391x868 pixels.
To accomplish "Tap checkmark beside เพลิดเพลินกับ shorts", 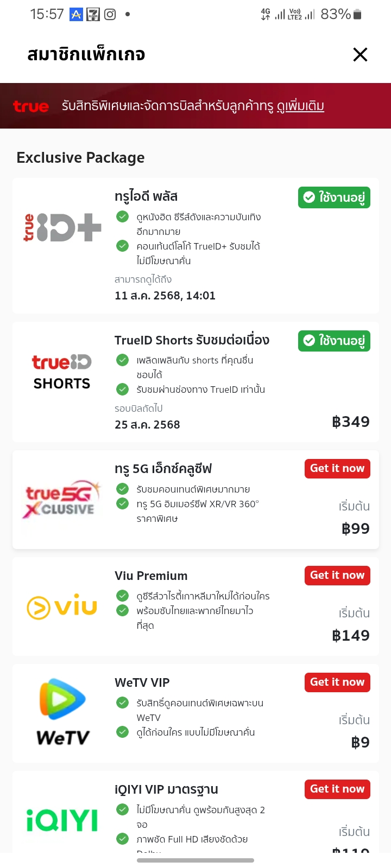I will [x=123, y=360].
